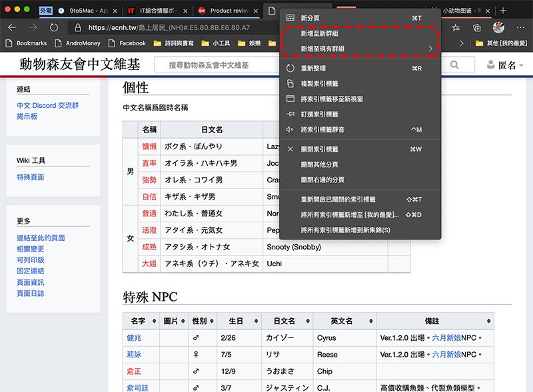Go back using the back arrow

click(x=13, y=27)
